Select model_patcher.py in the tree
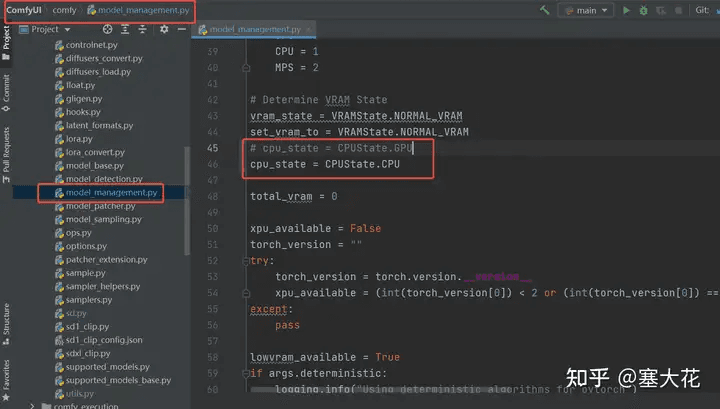 click(x=100, y=206)
